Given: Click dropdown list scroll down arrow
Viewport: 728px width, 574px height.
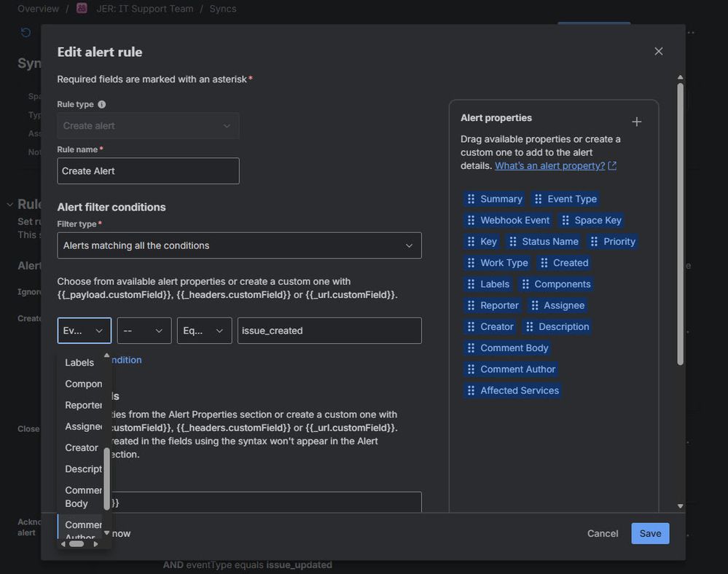Looking at the screenshot, I should [x=107, y=533].
